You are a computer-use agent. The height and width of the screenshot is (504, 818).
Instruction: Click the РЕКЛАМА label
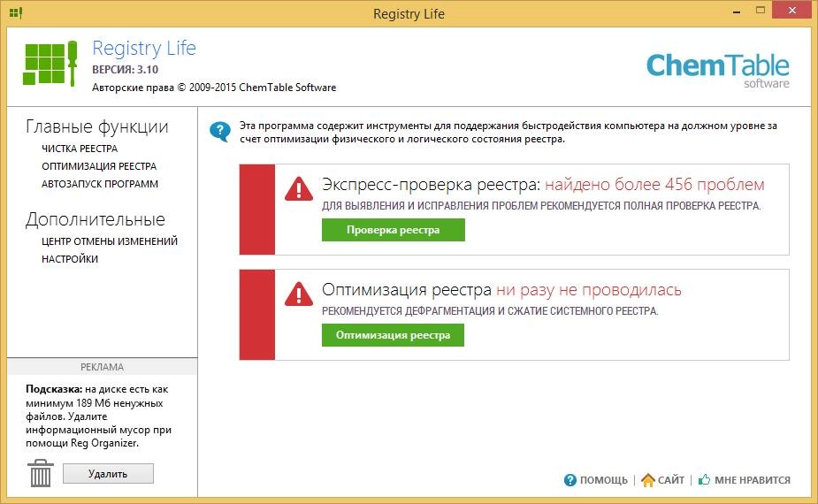pyautogui.click(x=103, y=367)
